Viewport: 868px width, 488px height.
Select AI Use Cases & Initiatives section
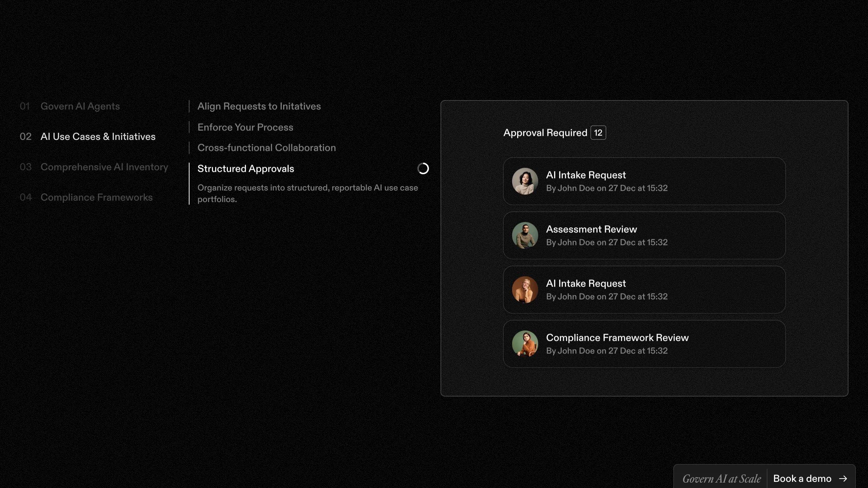coord(98,137)
